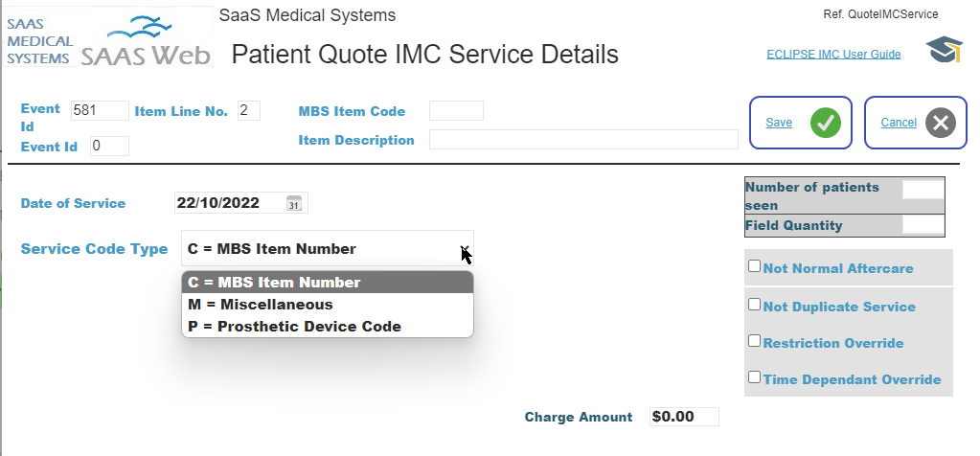Select the Charge Amount field
The width and height of the screenshot is (980, 456).
pos(684,417)
